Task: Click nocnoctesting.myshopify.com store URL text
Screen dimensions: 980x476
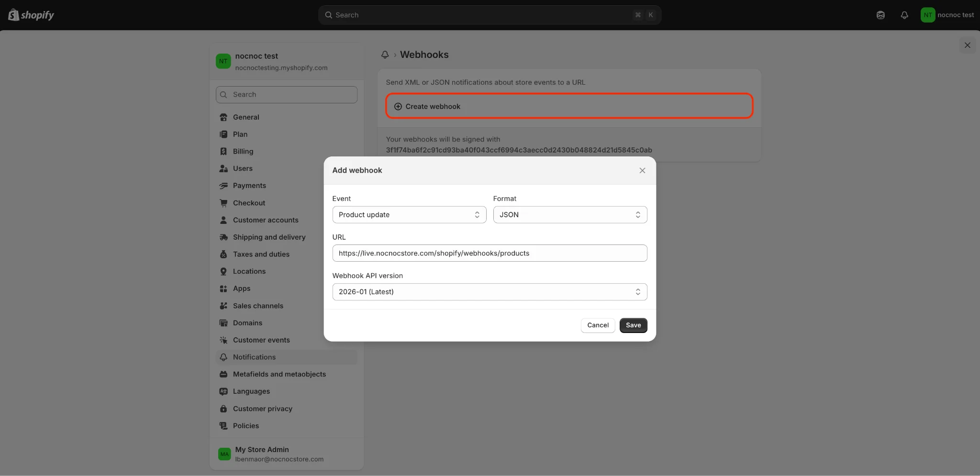Action: [x=281, y=68]
